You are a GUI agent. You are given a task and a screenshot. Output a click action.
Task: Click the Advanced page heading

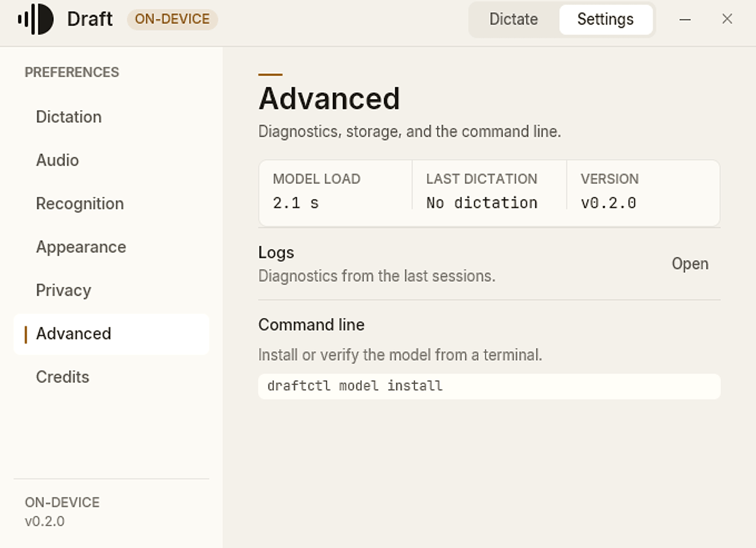tap(329, 98)
